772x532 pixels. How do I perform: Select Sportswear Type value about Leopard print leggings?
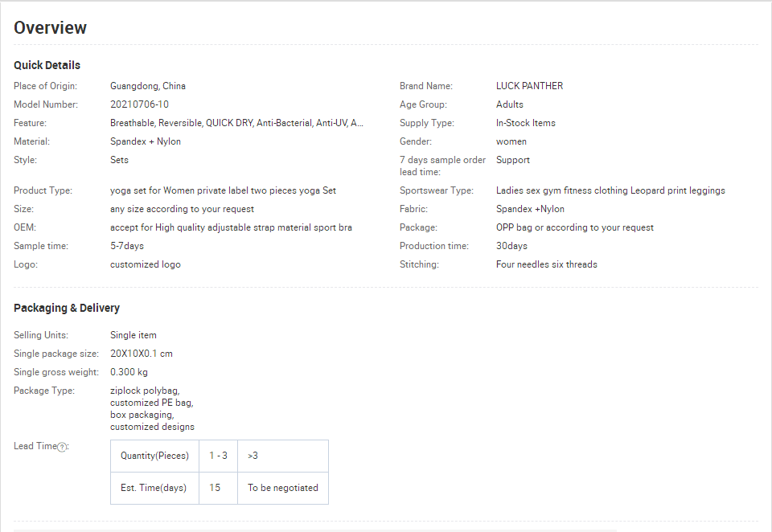(x=610, y=190)
